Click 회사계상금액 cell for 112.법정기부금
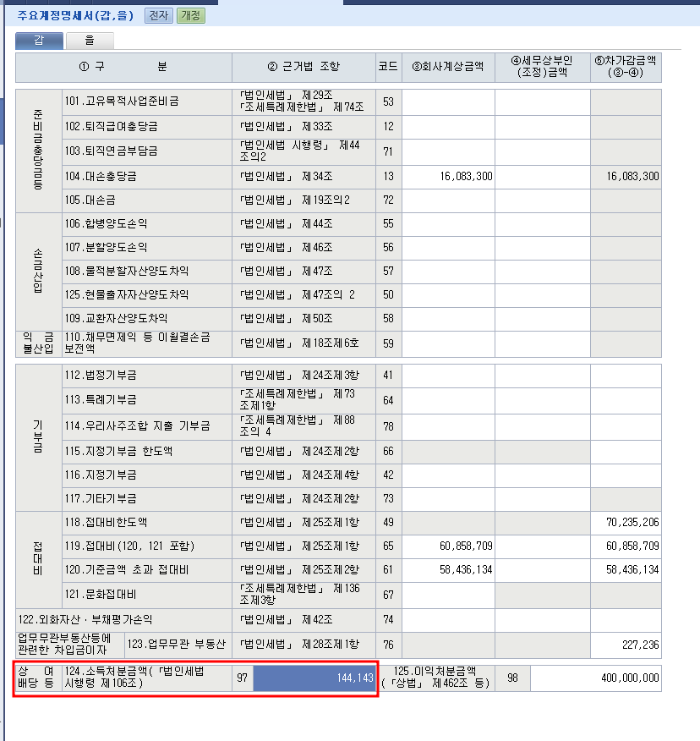Screen dimensions: 700x741 [x=448, y=376]
